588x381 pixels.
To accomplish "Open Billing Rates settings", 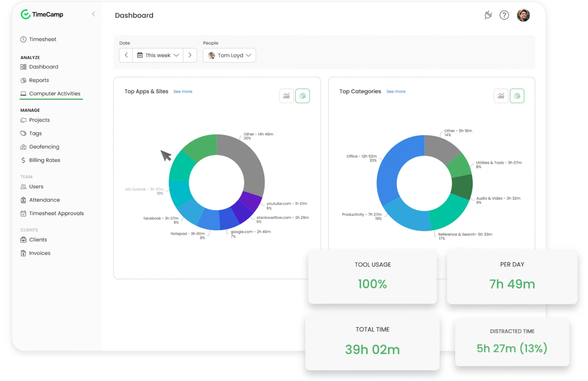I will pos(44,160).
